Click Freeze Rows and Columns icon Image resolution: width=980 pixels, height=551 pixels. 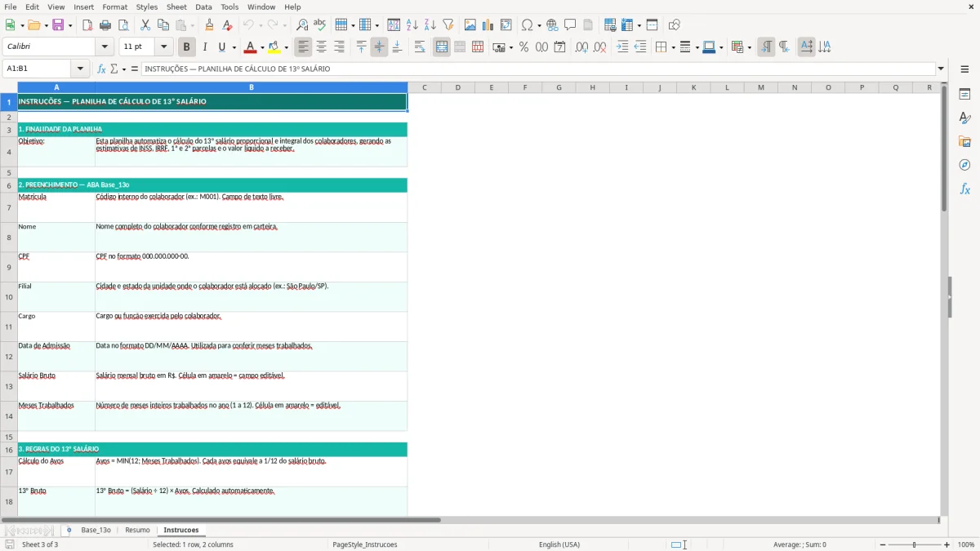click(x=627, y=25)
